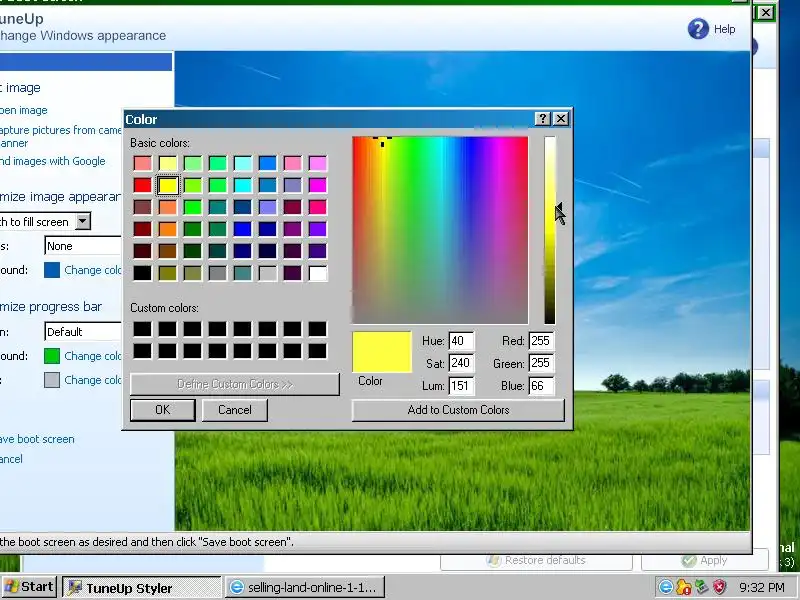Image resolution: width=800 pixels, height=600 pixels.
Task: Select the magenta basic color swatch
Action: [x=317, y=185]
